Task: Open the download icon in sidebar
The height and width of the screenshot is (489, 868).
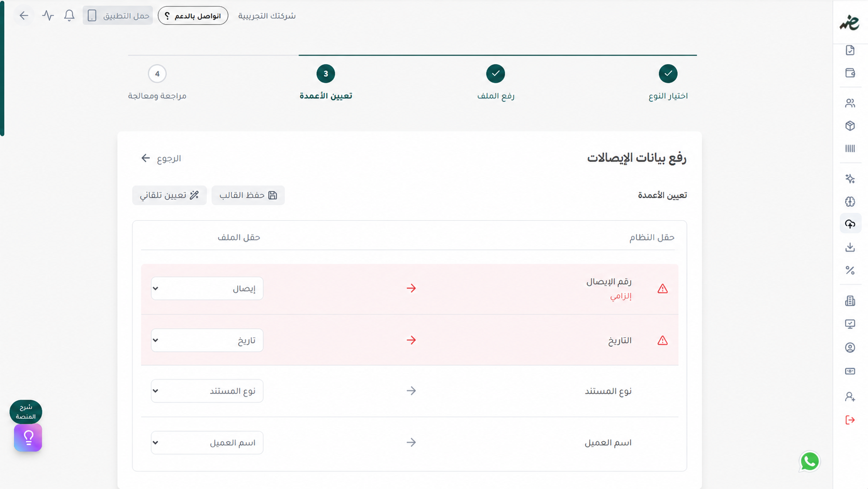Action: pyautogui.click(x=850, y=247)
